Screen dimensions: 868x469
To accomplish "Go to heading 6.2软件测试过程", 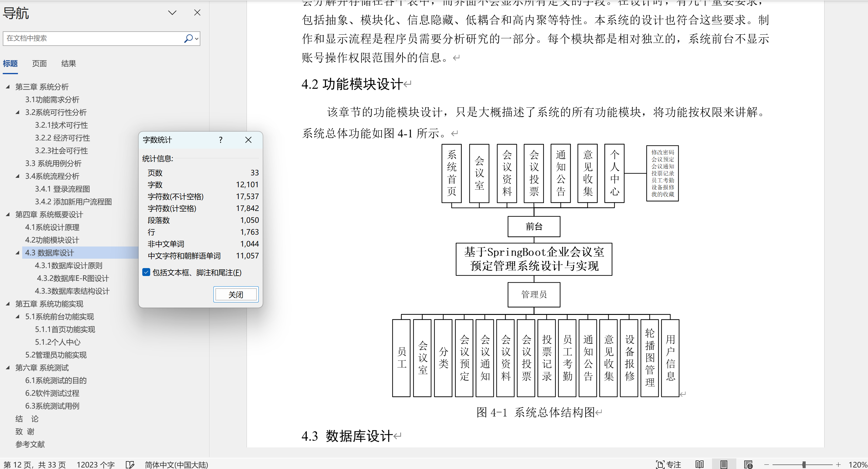I will click(52, 393).
